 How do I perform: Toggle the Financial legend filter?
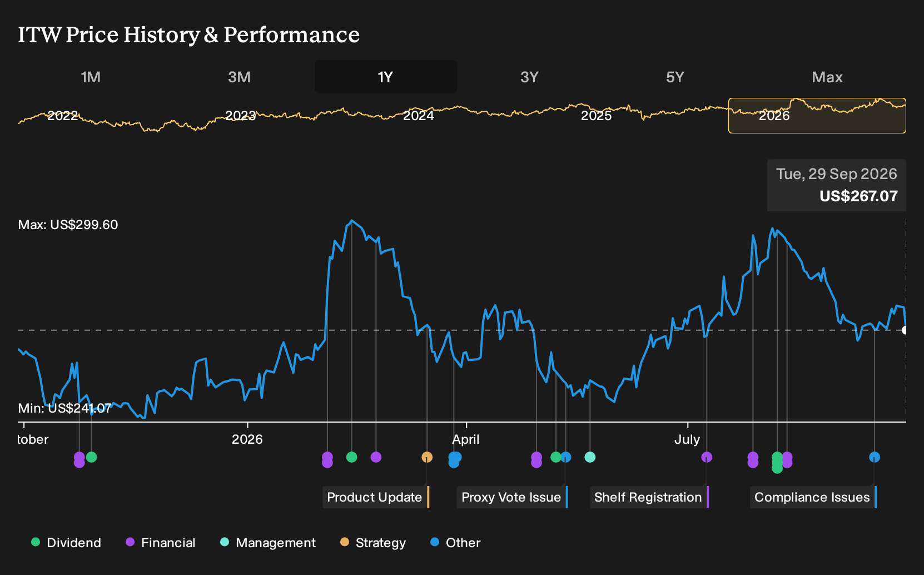[160, 543]
